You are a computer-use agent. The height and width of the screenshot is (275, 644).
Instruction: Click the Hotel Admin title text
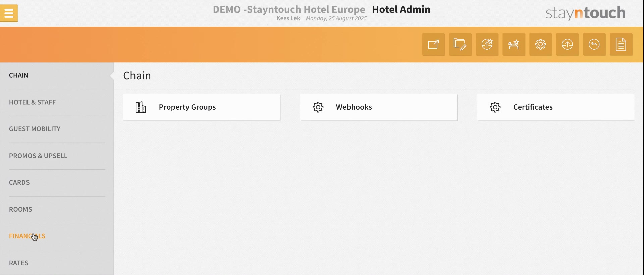[401, 9]
